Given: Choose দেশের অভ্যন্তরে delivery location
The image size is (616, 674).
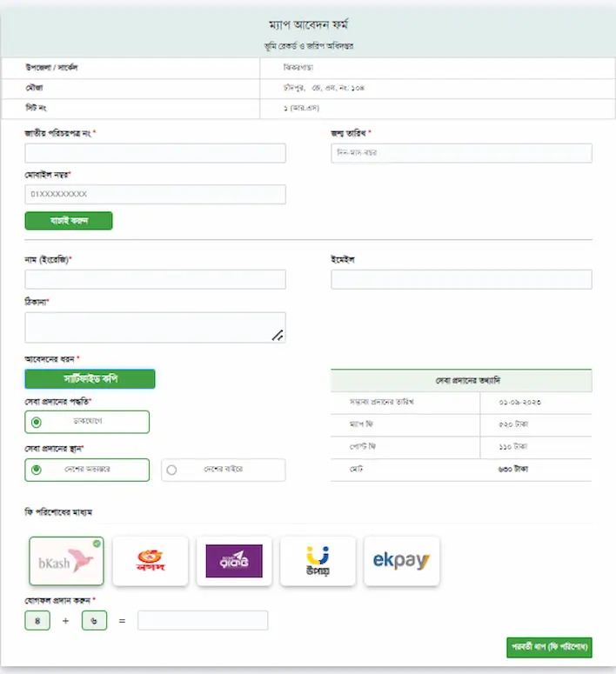Looking at the screenshot, I should tap(87, 470).
